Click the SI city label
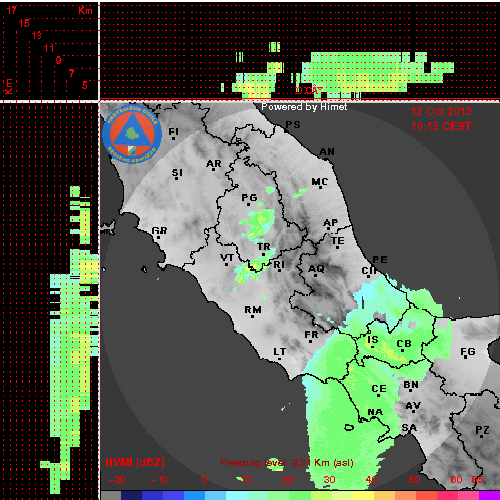This screenshot has width=500, height=500. (x=177, y=173)
